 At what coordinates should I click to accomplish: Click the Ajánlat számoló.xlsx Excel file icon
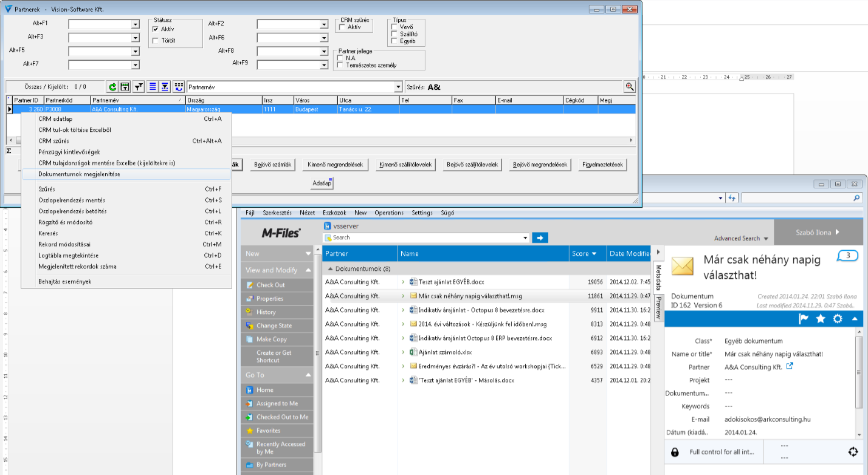(x=413, y=352)
